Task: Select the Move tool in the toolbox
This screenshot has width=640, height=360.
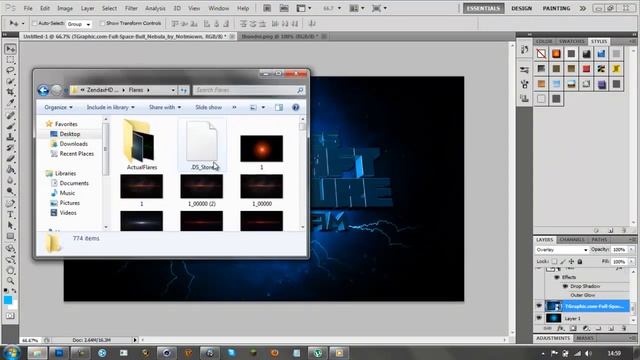Action: pyautogui.click(x=11, y=49)
